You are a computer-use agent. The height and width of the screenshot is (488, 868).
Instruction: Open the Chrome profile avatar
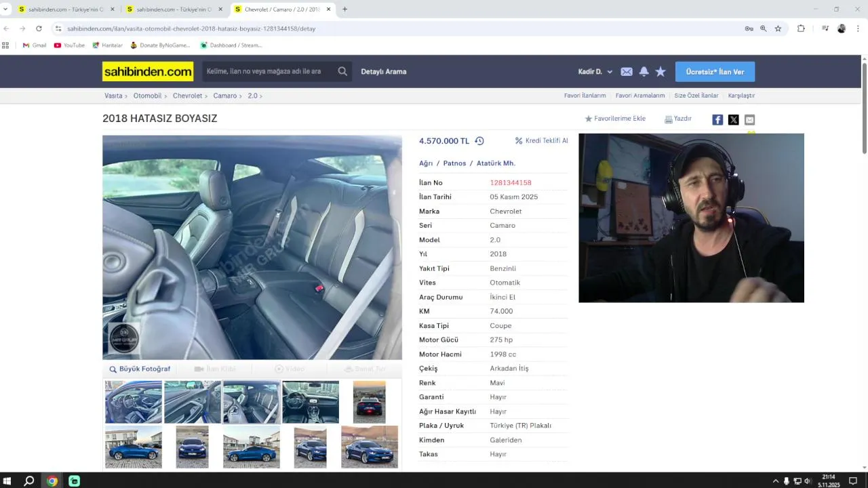click(x=842, y=28)
